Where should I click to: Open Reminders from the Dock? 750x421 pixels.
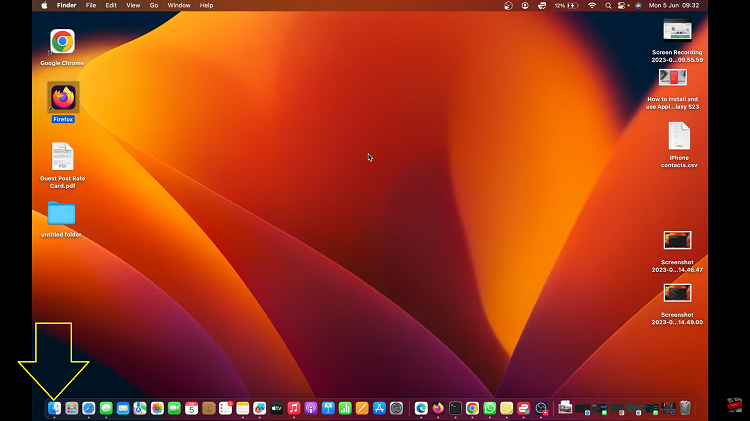pos(225,408)
